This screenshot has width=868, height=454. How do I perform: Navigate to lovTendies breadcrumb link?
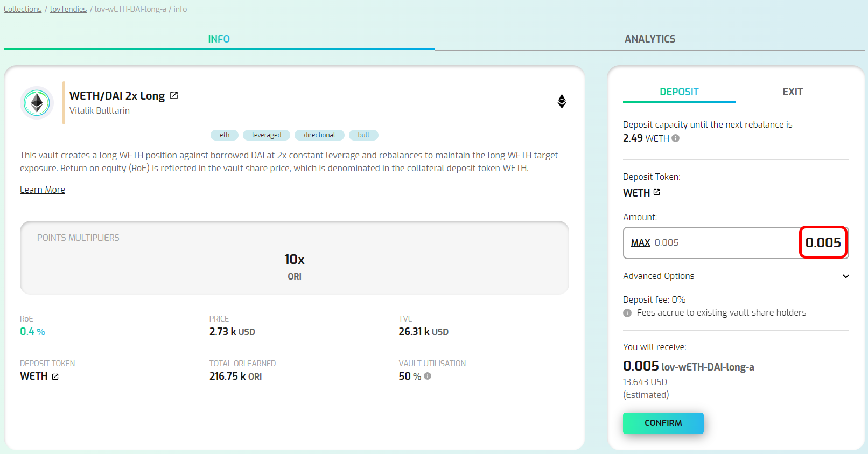pos(68,9)
